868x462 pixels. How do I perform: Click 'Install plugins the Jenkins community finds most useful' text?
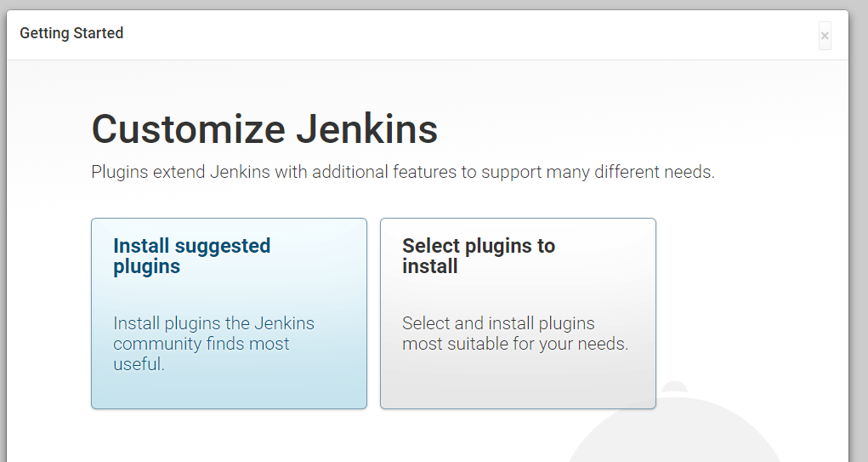[x=213, y=344]
